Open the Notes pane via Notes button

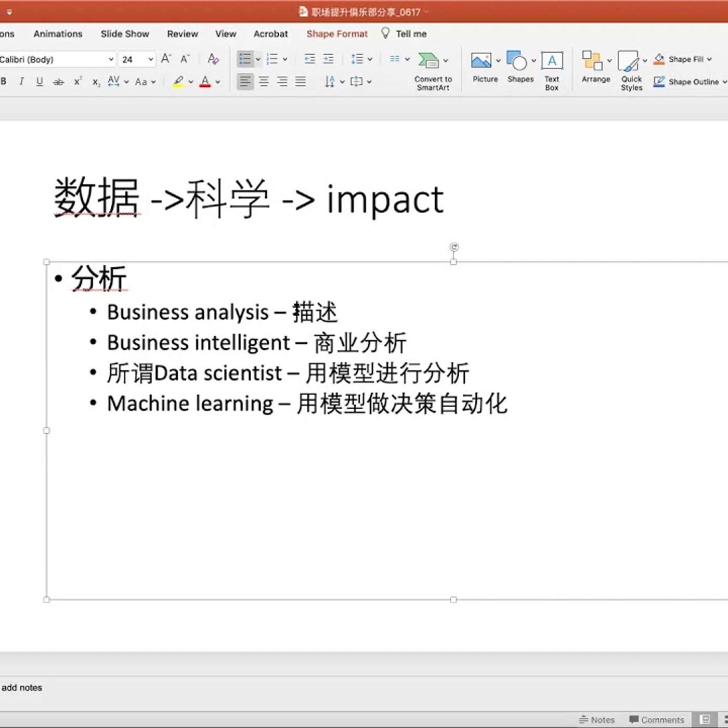(597, 720)
